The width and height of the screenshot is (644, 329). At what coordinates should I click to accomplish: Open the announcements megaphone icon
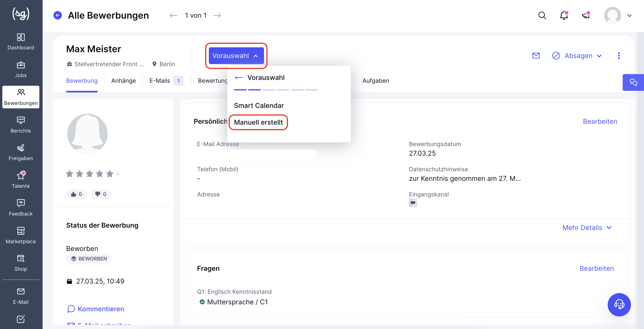(x=586, y=16)
